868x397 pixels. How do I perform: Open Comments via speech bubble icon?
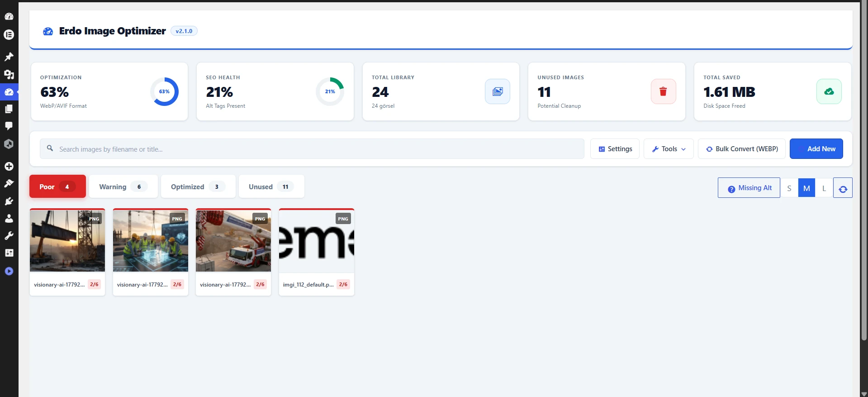click(x=9, y=126)
